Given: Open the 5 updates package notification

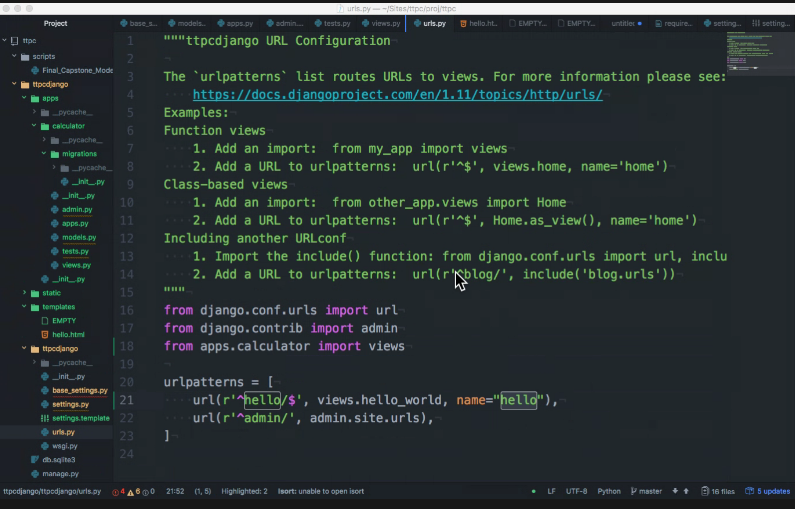Looking at the screenshot, I should point(772,492).
